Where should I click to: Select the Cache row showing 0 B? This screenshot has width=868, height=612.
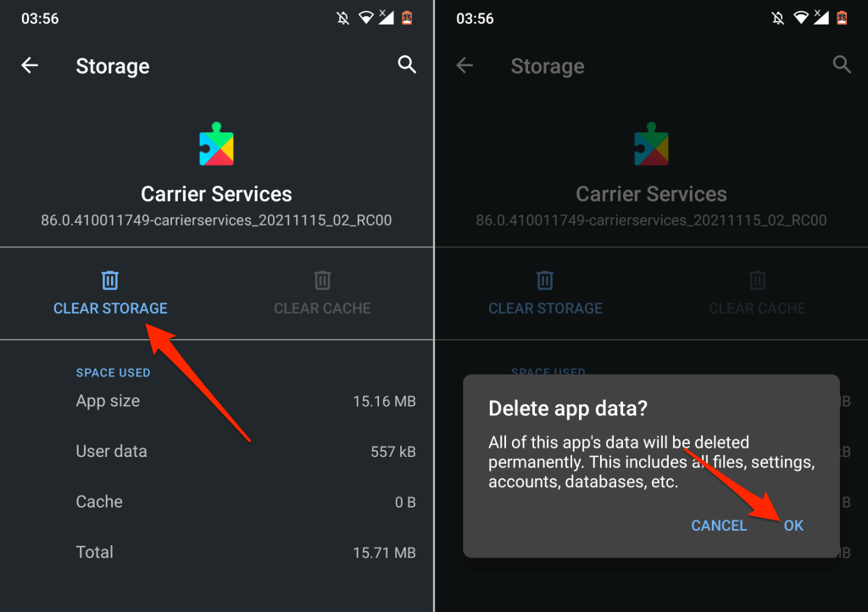(246, 502)
